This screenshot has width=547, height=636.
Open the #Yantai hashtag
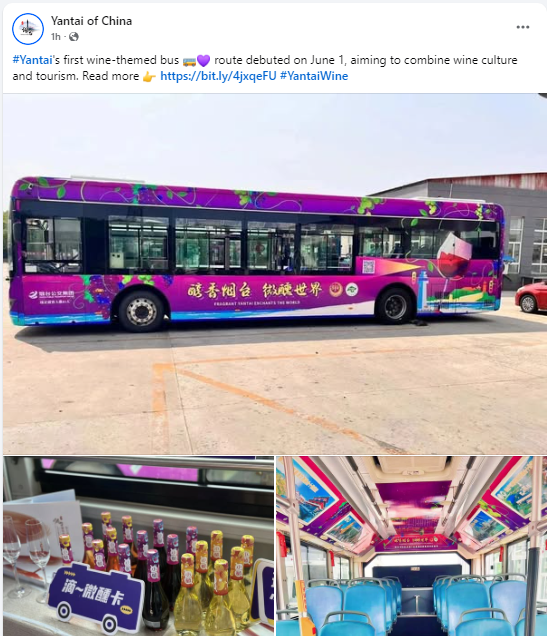[x=32, y=60]
